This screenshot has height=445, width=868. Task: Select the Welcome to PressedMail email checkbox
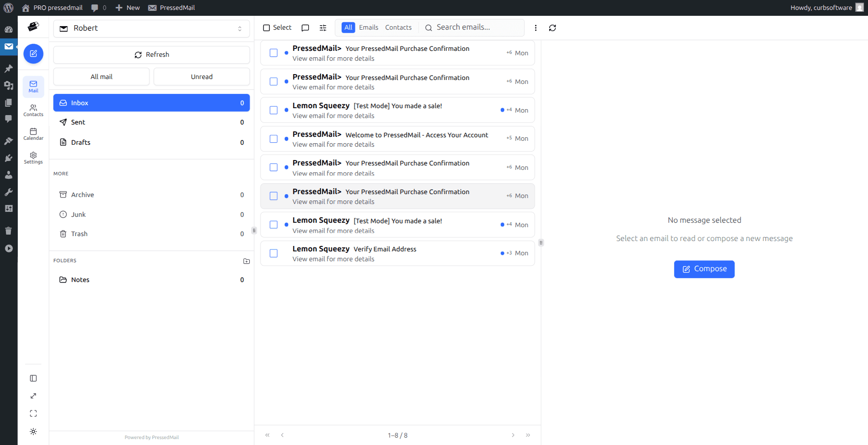point(273,139)
